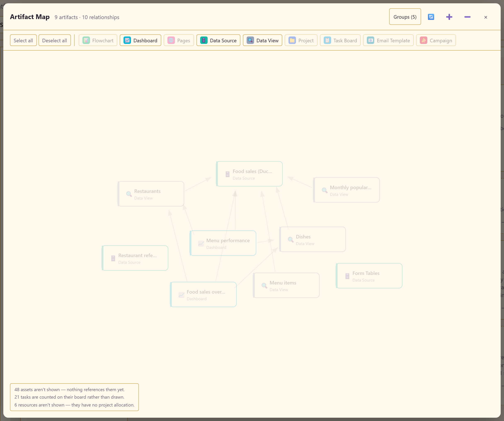Click '9 artifacts · 10 relationships' summary text
The width and height of the screenshot is (504, 421).
click(87, 17)
